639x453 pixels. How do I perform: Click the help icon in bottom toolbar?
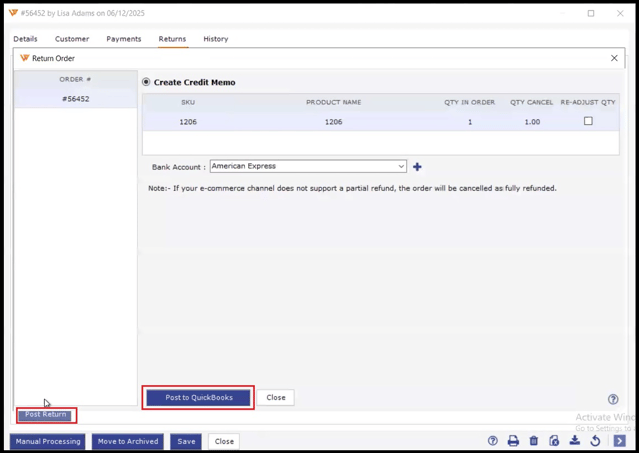pyautogui.click(x=492, y=441)
